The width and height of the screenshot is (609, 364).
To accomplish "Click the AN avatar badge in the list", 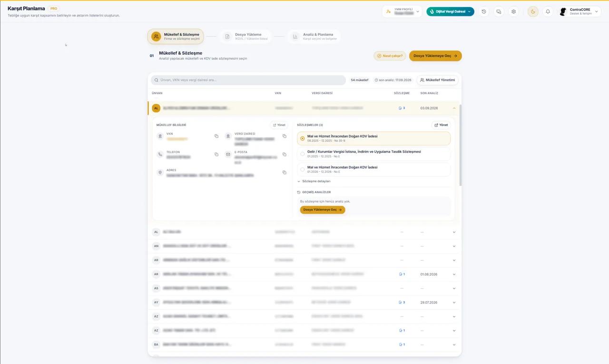I will [x=156, y=246].
